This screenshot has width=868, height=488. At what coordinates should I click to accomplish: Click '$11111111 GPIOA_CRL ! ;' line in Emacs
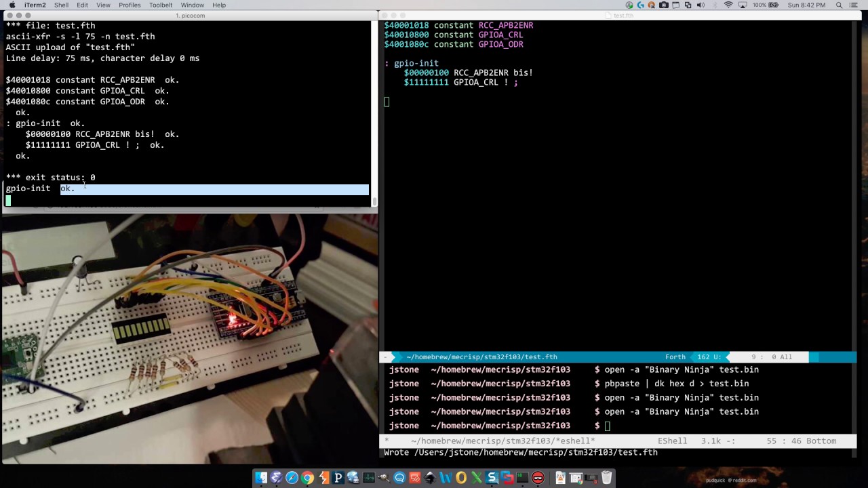[460, 82]
